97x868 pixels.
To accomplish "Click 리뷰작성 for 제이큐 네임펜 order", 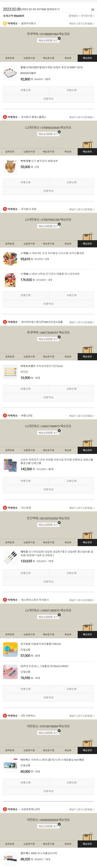I will coord(48,582).
